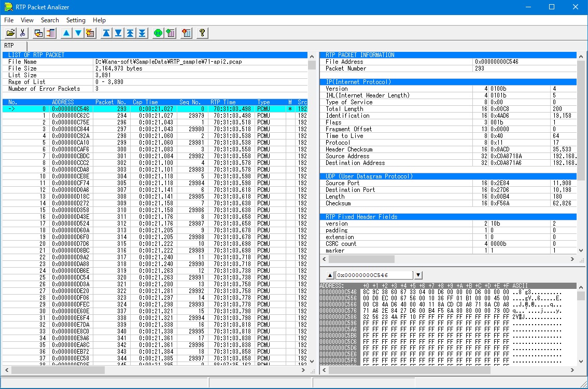The image size is (588, 389).
Task: Click the File Name path value
Action: (x=169, y=62)
